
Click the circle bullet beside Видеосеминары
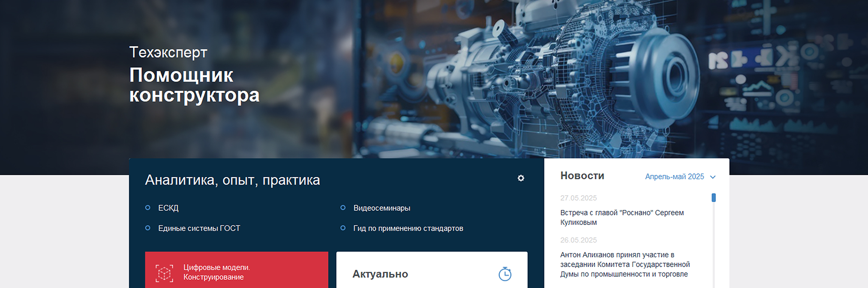tap(343, 208)
